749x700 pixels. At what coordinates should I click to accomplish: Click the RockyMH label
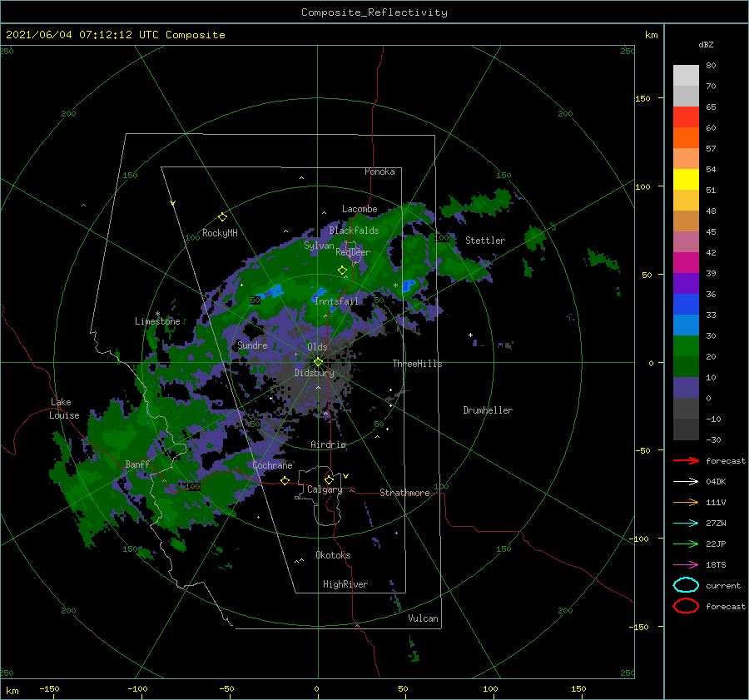(x=220, y=233)
